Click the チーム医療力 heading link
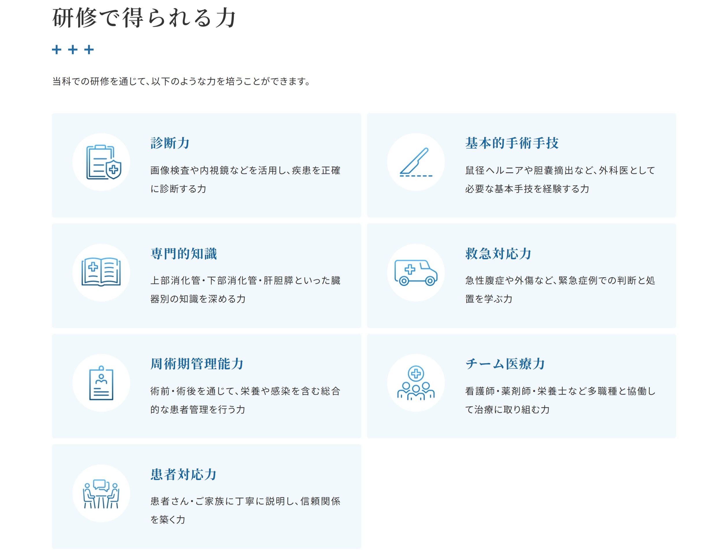The width and height of the screenshot is (728, 560). pyautogui.click(x=506, y=364)
